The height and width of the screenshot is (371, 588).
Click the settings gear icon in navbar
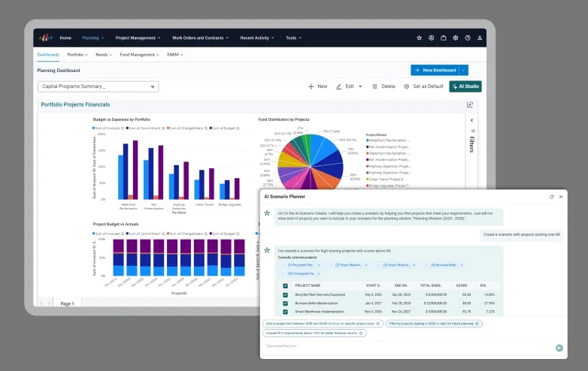click(456, 38)
